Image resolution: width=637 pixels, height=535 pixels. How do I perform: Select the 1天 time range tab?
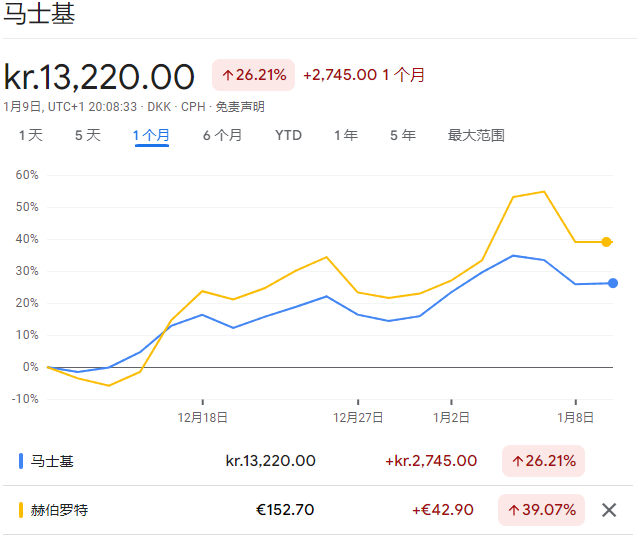click(30, 136)
